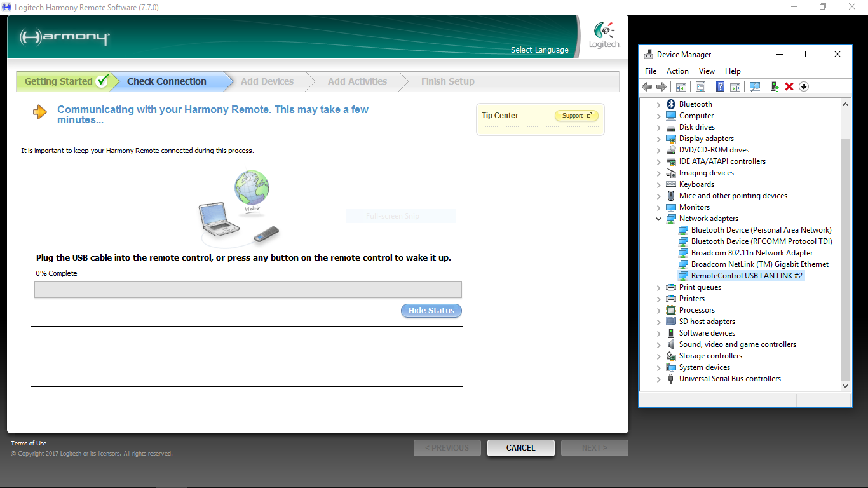Viewport: 868px width, 488px height.
Task: Click inside the status log box
Action: (247, 356)
